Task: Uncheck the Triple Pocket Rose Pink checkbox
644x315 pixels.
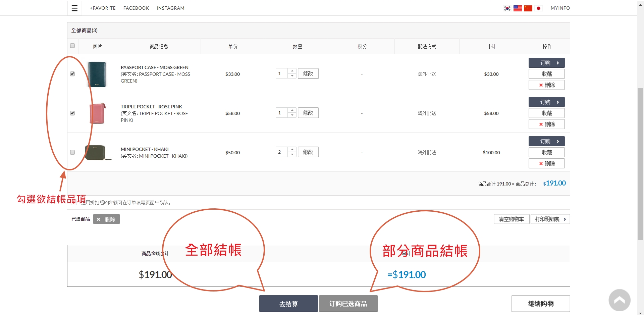Action: pyautogui.click(x=72, y=113)
